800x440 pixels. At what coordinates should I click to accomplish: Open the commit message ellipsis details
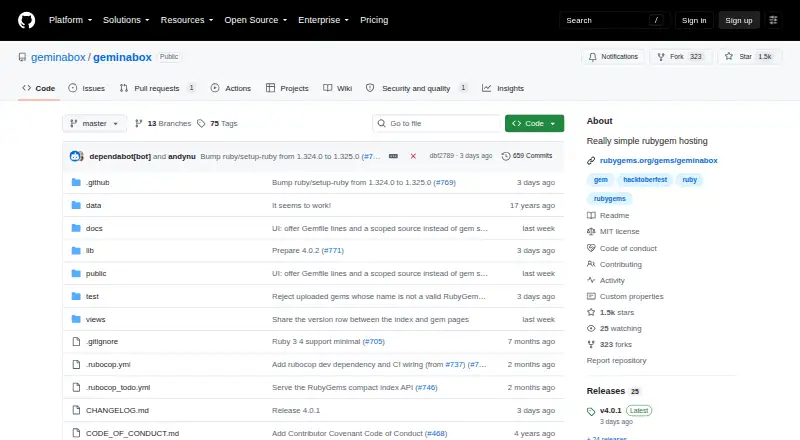point(393,156)
